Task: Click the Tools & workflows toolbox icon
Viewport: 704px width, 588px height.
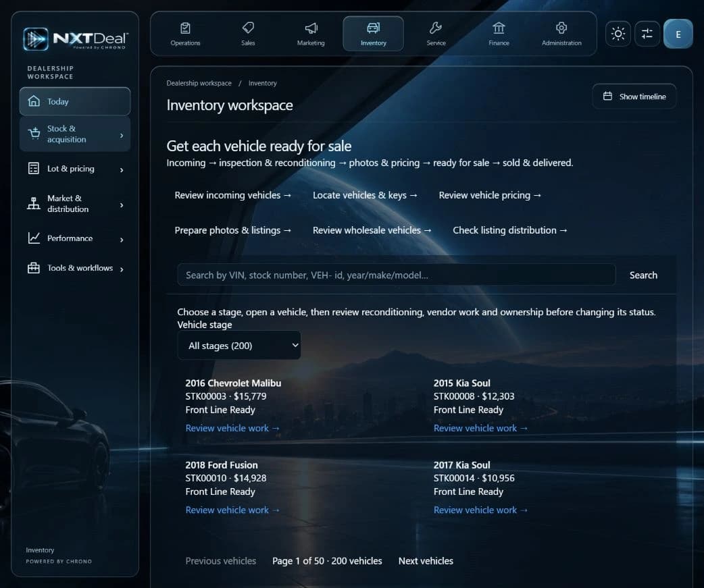Action: [34, 268]
